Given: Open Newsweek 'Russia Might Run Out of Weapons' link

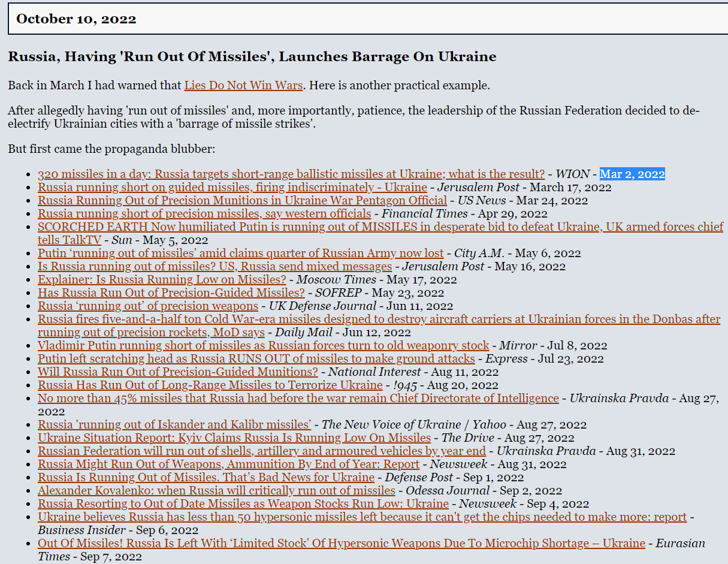Looking at the screenshot, I should (228, 464).
